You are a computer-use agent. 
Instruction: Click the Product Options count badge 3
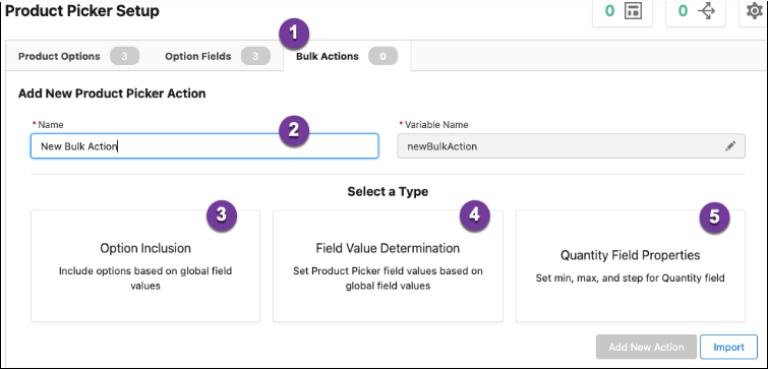point(124,56)
